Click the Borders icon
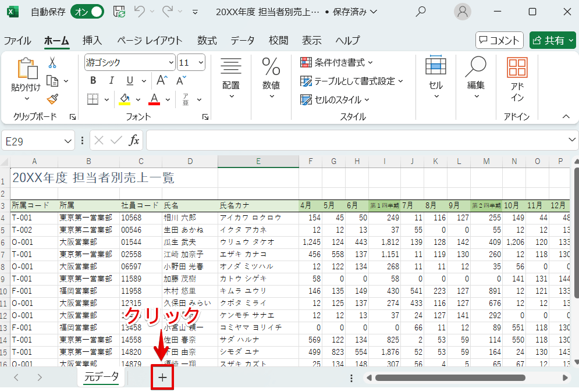 (x=93, y=99)
